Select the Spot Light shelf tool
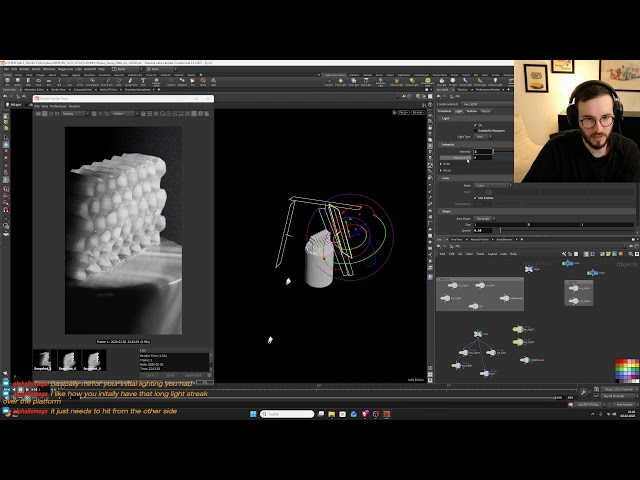The width and height of the screenshot is (640, 480). tap(353, 82)
